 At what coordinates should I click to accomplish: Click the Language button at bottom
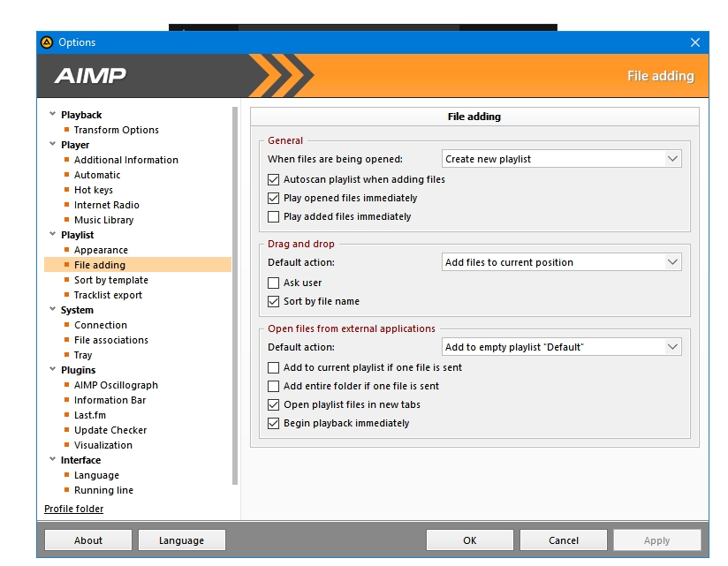point(181,540)
